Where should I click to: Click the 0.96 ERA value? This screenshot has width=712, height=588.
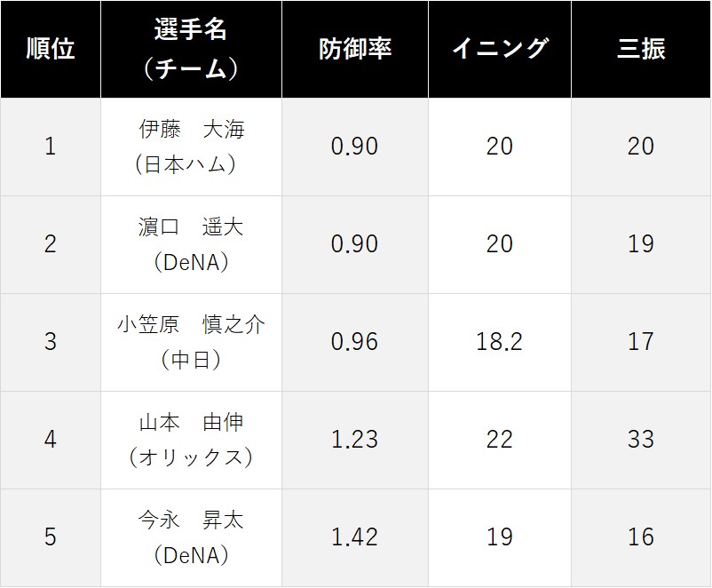(354, 342)
